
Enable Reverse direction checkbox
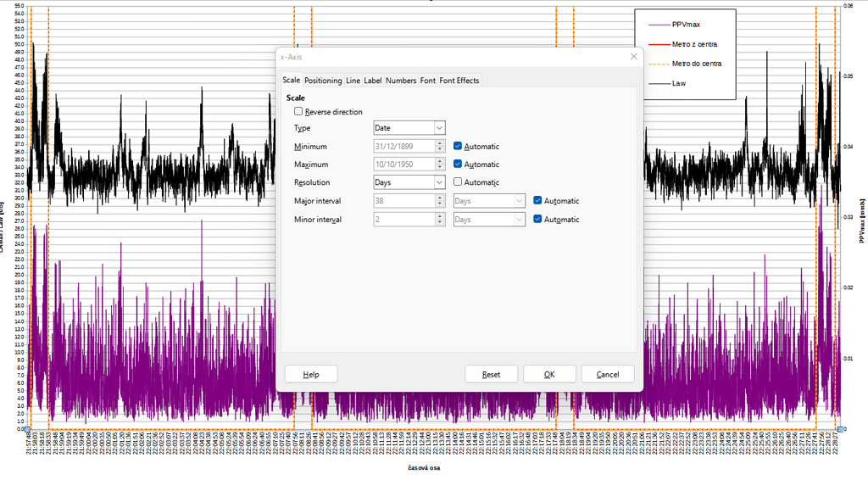[x=298, y=111]
